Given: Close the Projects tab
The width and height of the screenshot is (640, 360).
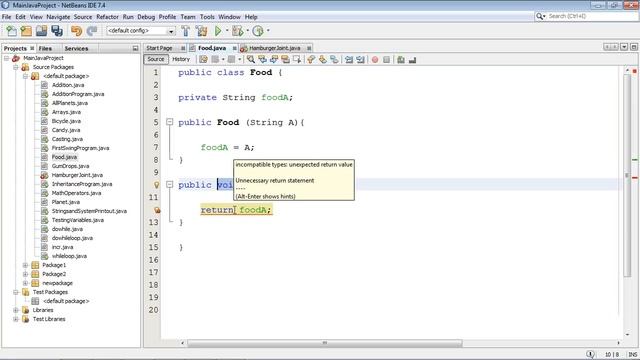Looking at the screenshot, I should 32,49.
